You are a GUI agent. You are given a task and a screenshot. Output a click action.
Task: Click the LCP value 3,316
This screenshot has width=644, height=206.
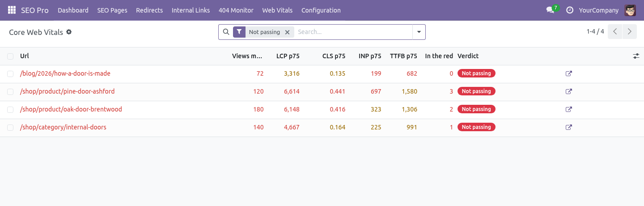(x=292, y=73)
